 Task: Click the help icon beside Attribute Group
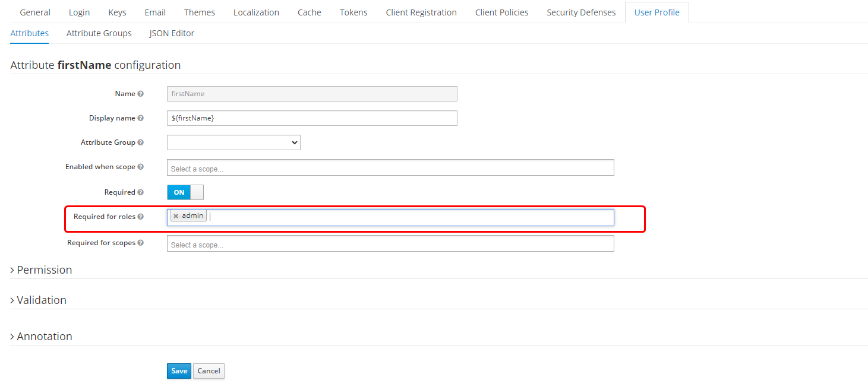click(x=141, y=142)
